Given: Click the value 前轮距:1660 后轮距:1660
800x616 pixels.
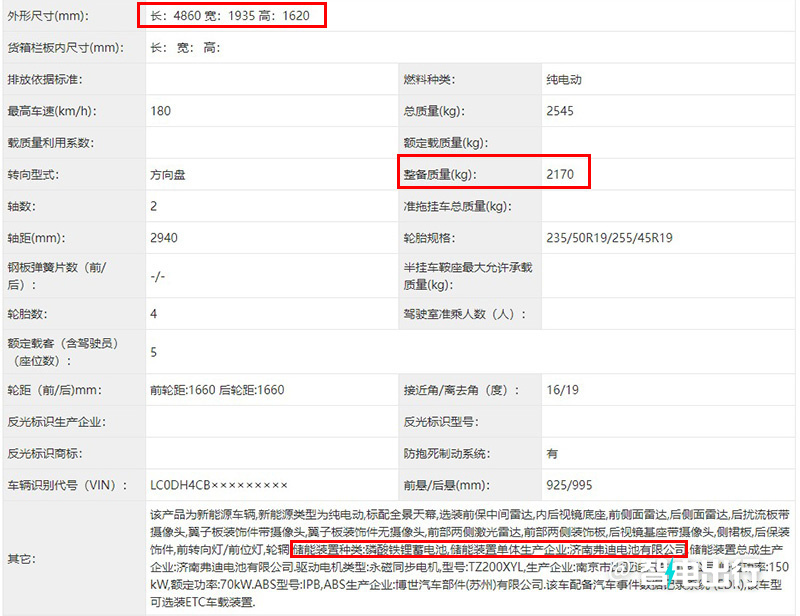Looking at the screenshot, I should (x=217, y=390).
